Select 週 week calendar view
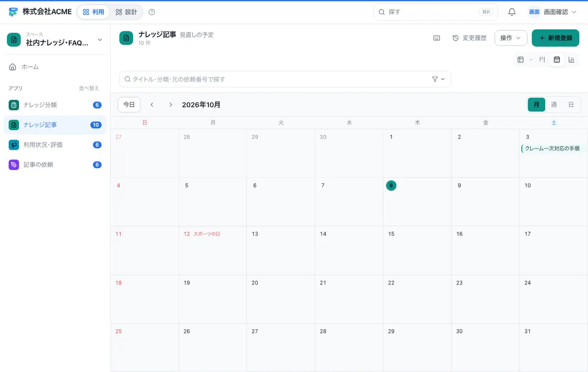588x372 pixels. (554, 105)
